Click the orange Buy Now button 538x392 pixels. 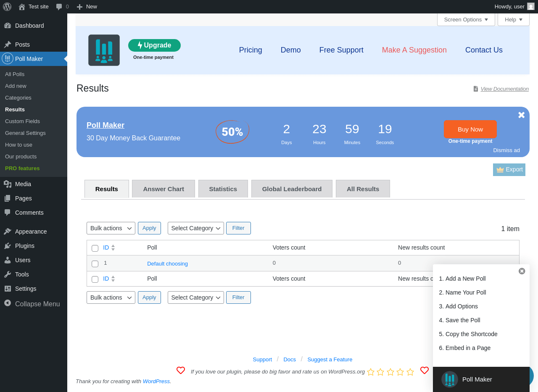coord(470,129)
